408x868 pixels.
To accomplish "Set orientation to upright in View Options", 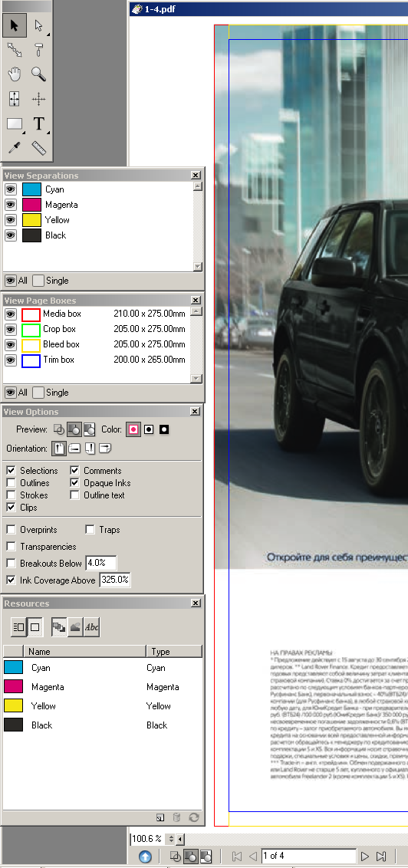I will (59, 449).
